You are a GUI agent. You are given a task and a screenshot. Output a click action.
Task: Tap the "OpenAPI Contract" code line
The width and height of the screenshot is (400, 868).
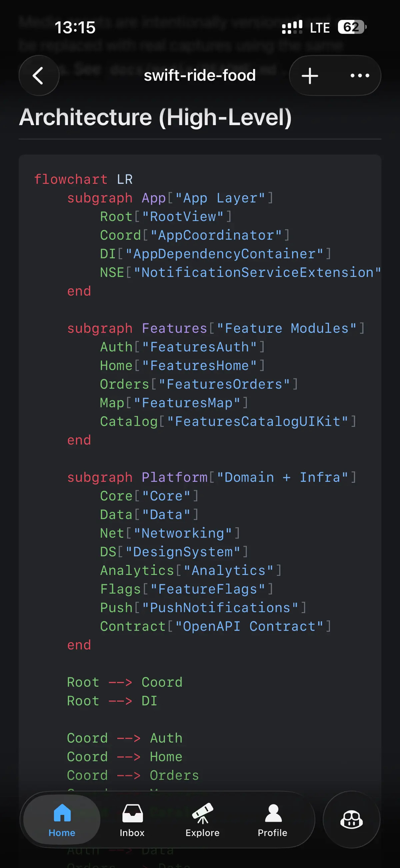215,626
